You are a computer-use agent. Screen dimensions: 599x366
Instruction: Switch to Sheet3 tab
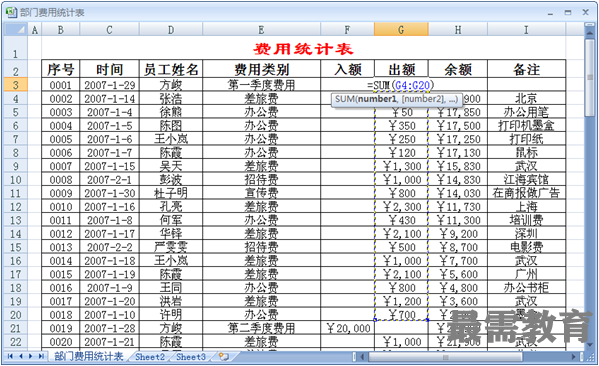click(x=191, y=357)
